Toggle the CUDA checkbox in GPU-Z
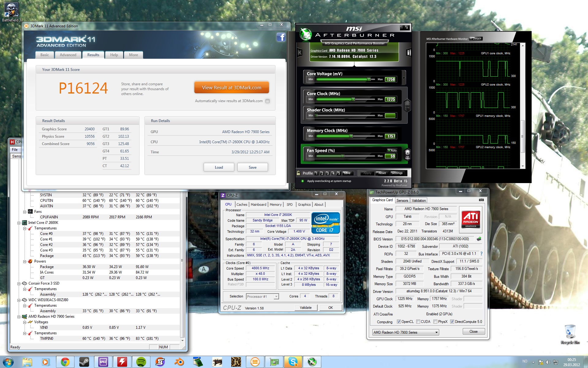The width and height of the screenshot is (588, 368). pyautogui.click(x=418, y=322)
